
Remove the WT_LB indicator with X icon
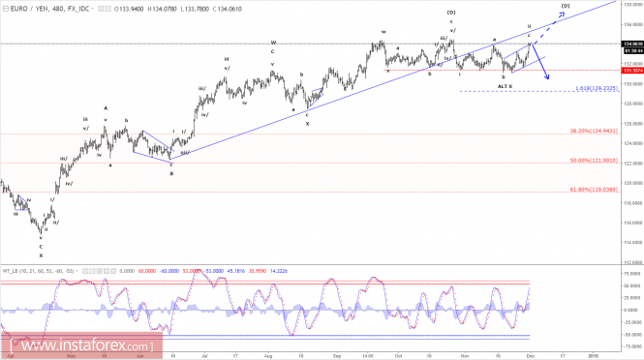pyautogui.click(x=113, y=271)
